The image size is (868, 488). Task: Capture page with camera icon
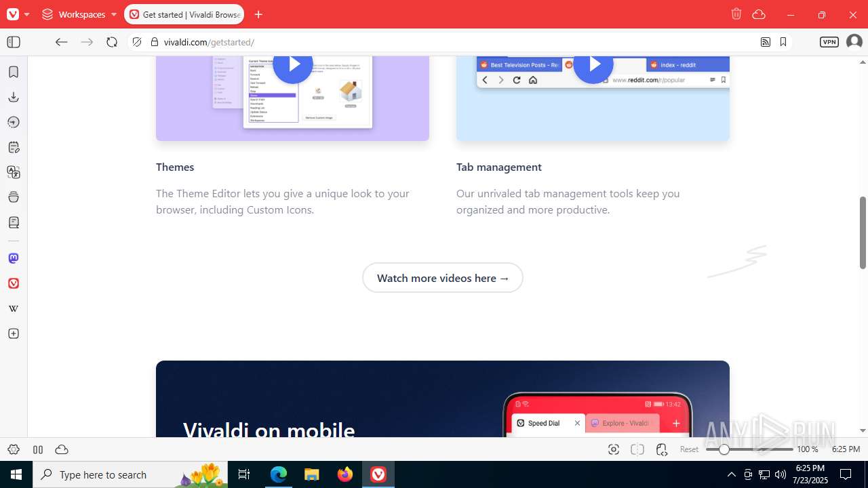coord(614,449)
